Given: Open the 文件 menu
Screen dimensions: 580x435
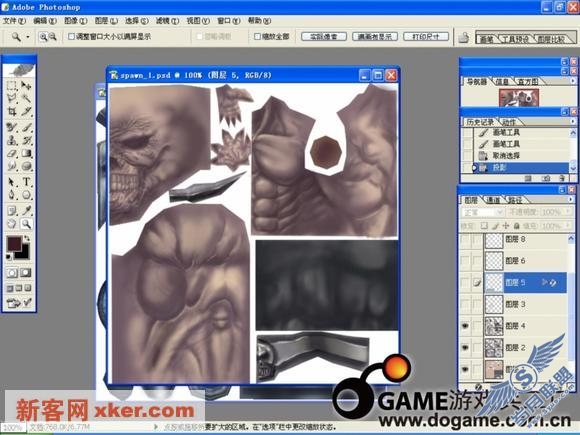Looking at the screenshot, I should (14, 21).
